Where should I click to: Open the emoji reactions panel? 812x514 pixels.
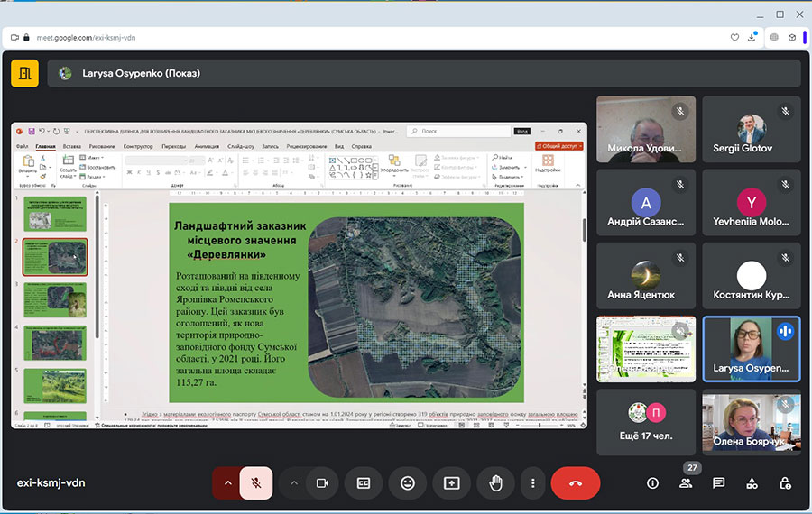(x=408, y=482)
